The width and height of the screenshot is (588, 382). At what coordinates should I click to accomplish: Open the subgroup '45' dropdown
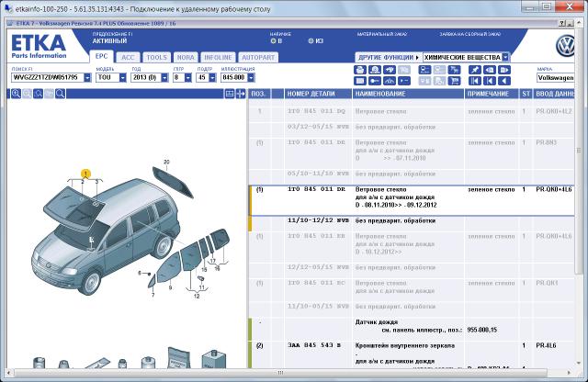(x=212, y=78)
